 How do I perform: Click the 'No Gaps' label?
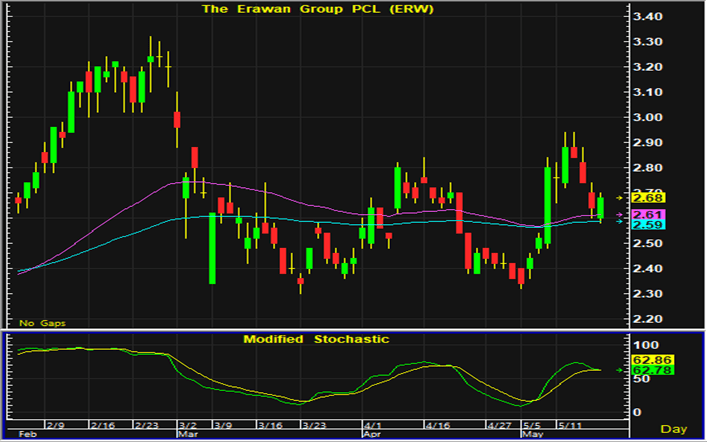(42, 323)
